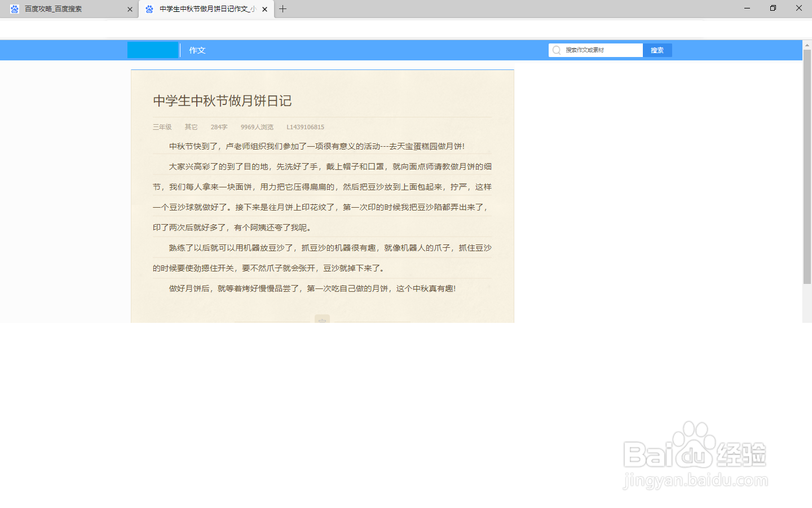Open the 作文 navigation section

coord(196,50)
